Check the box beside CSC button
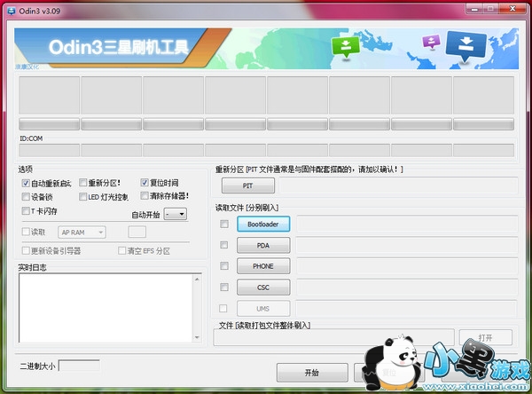Viewport: 532px width, 394px height. 224,287
